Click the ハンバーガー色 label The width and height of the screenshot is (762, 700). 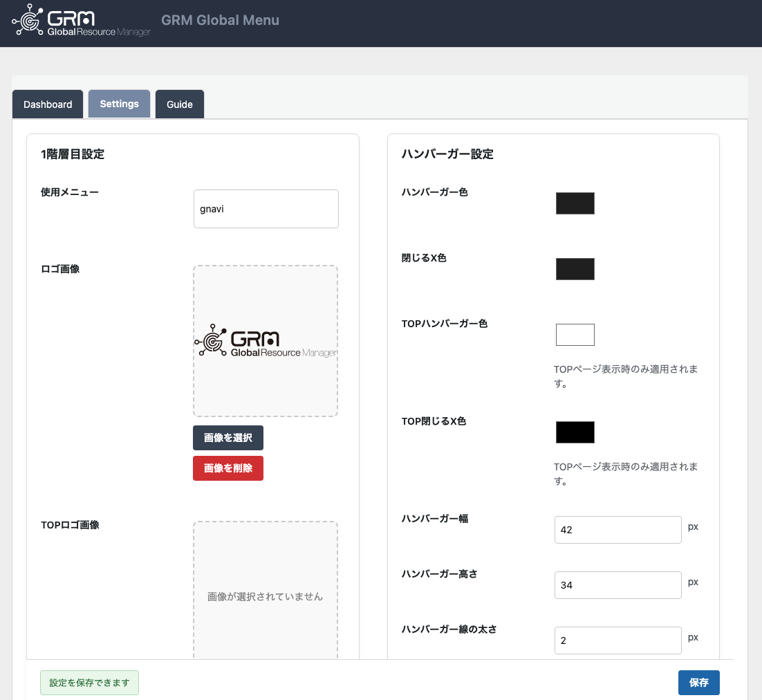tap(434, 192)
